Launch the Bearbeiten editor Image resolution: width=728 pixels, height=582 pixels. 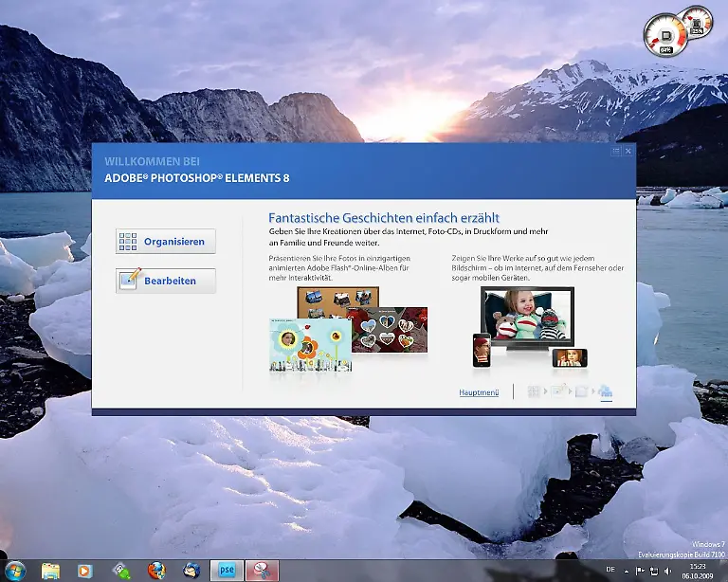(x=166, y=281)
